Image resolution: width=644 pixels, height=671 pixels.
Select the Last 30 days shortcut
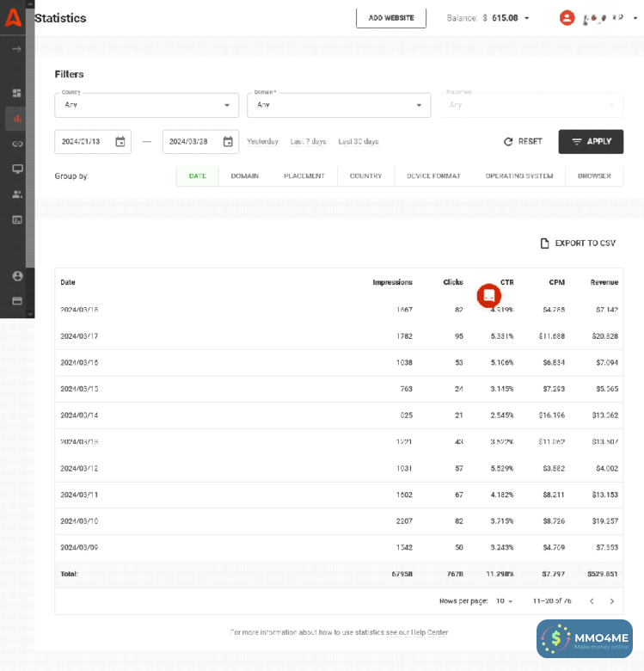click(359, 142)
